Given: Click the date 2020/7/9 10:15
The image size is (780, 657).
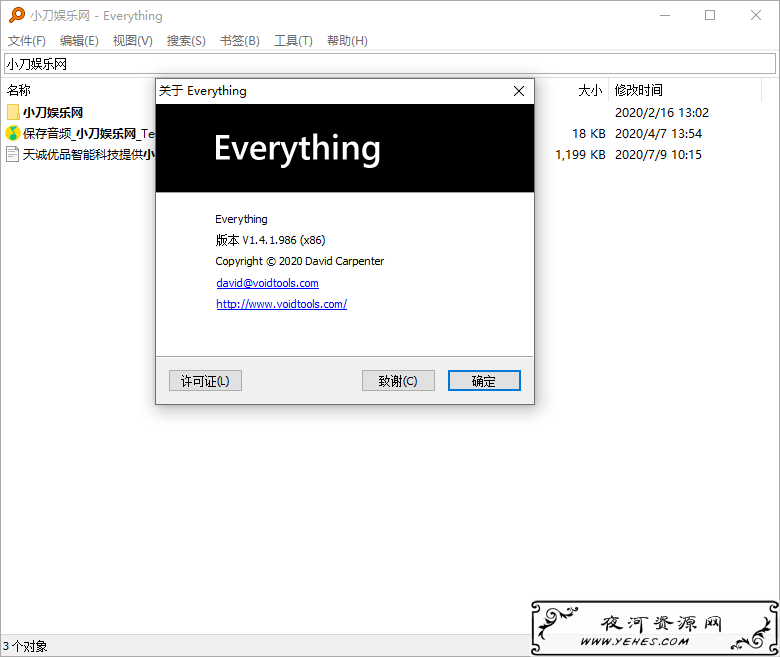Looking at the screenshot, I should [x=658, y=154].
